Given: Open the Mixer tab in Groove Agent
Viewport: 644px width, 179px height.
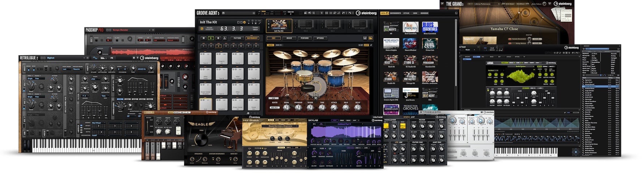Looking at the screenshot, I should coord(289,38).
